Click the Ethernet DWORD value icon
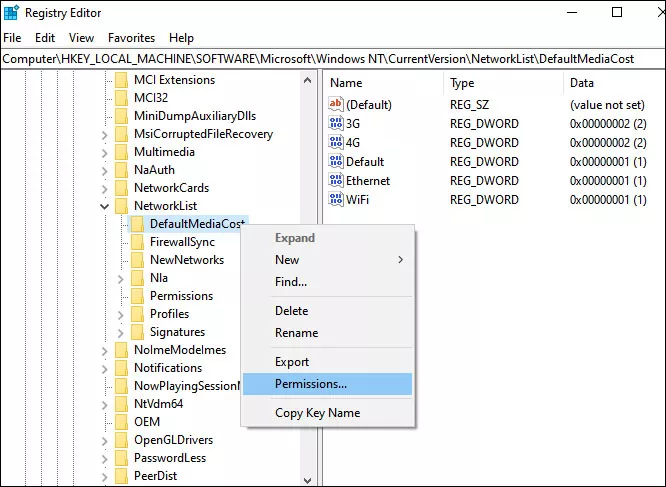The height and width of the screenshot is (487, 666). pos(336,180)
